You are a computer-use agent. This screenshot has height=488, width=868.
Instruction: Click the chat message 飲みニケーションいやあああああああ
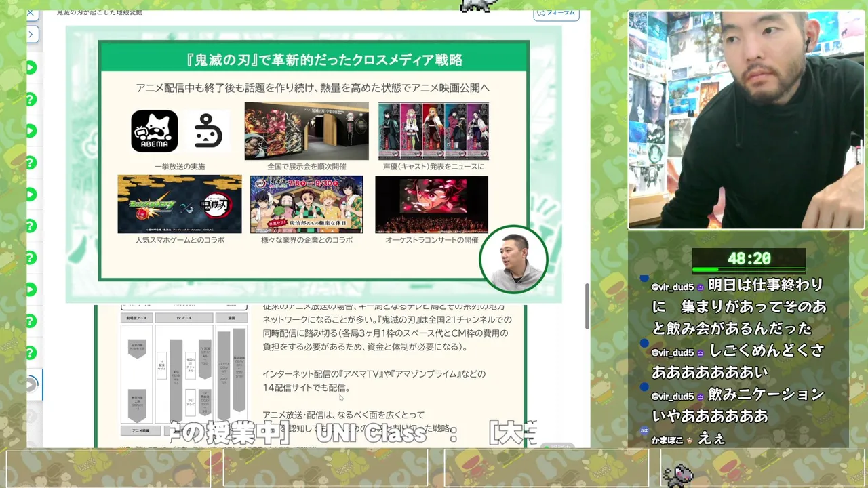(x=738, y=405)
